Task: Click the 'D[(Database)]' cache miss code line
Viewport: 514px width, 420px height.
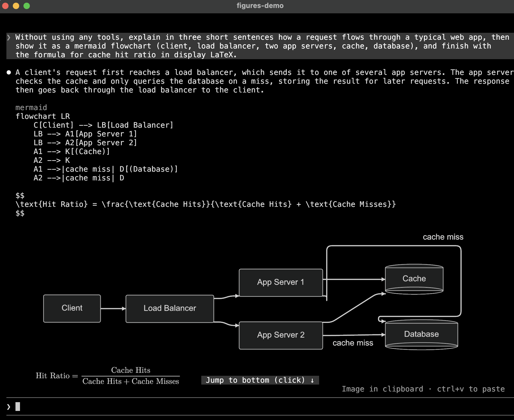Action: [106, 169]
